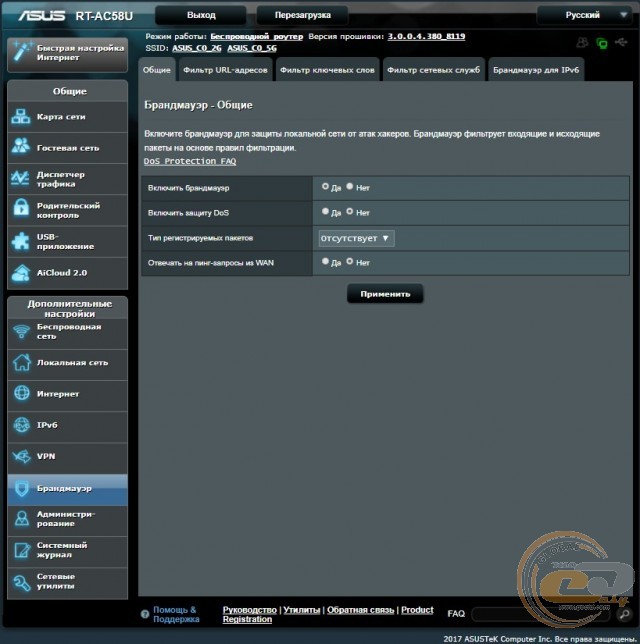Select Нет for Включить брандмауэр
Screen dimensions: 640x644
tap(350, 186)
